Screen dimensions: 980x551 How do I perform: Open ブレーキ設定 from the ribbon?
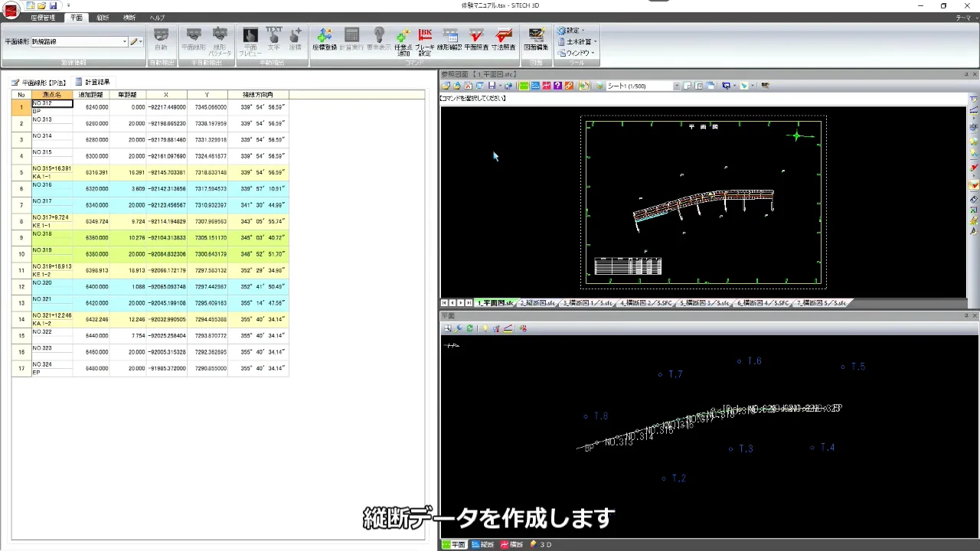point(425,42)
